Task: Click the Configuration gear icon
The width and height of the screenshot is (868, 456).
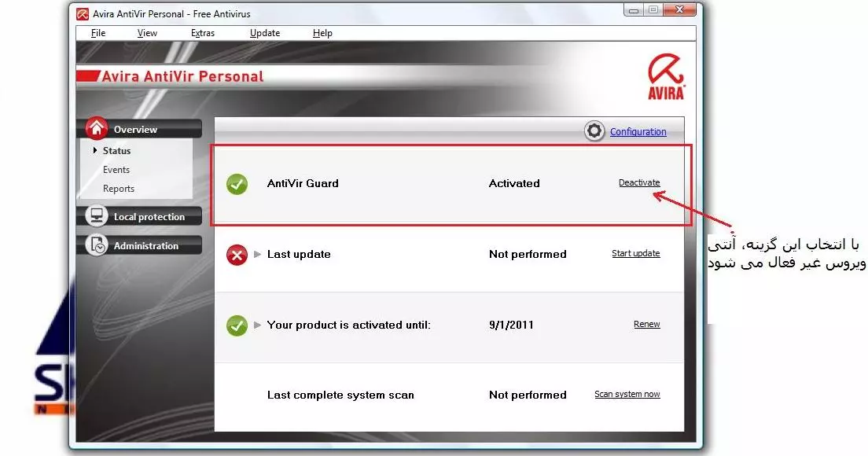Action: coord(594,131)
